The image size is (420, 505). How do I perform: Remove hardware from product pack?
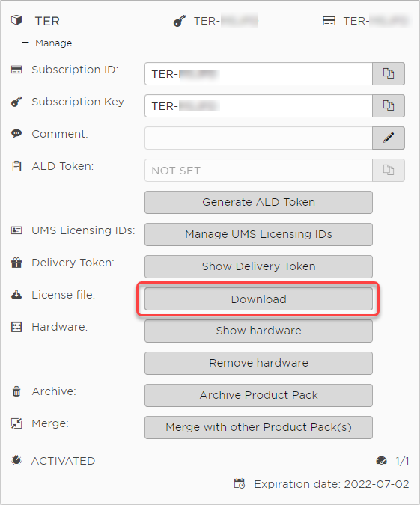pyautogui.click(x=258, y=364)
